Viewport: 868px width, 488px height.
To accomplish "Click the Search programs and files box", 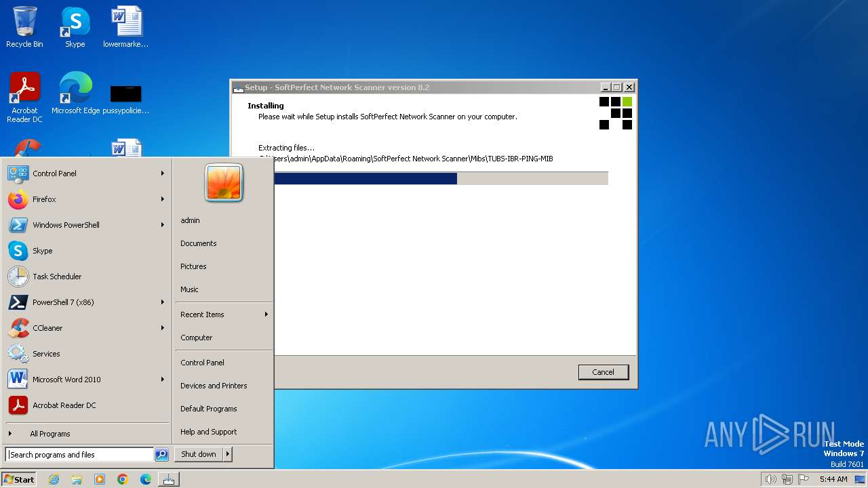I will coord(79,455).
